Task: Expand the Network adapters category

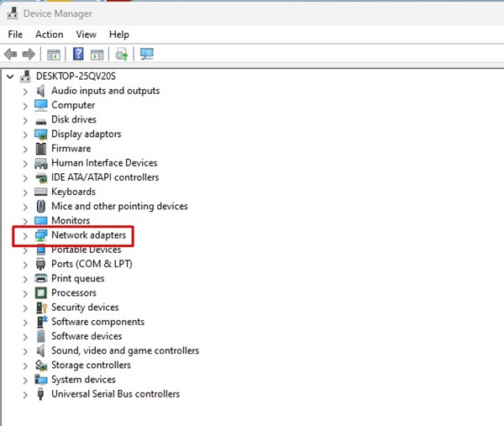Action: [25, 236]
